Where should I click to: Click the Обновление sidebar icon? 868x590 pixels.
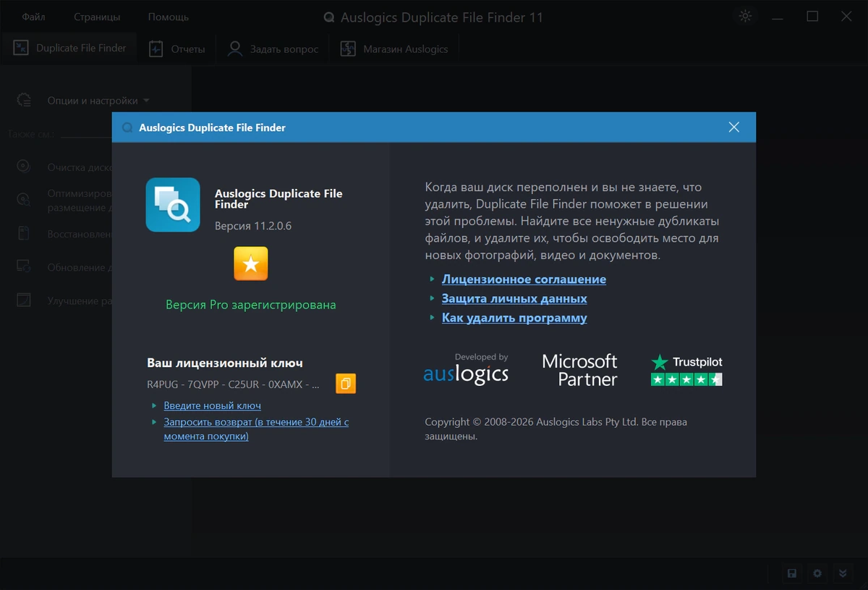point(24,266)
